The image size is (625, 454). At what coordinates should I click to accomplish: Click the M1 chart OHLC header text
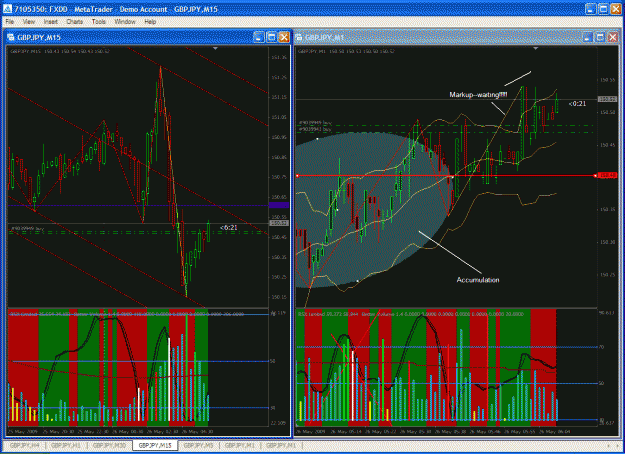[346, 51]
